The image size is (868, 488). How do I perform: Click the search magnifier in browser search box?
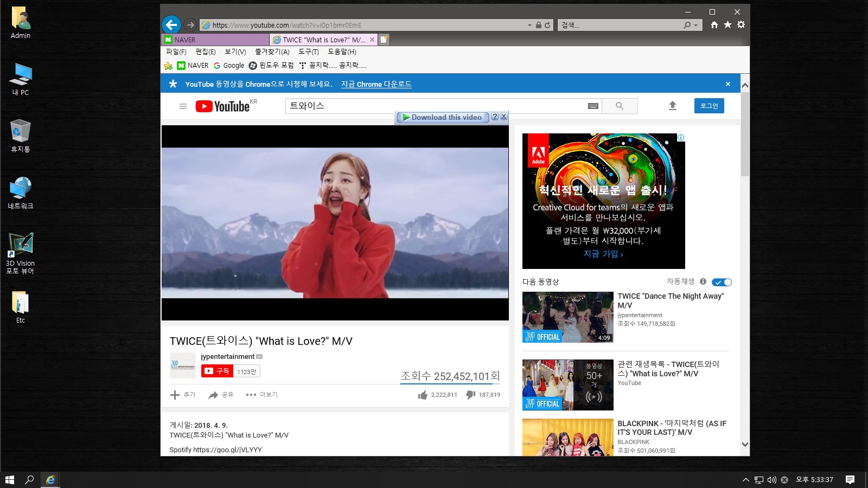coord(687,25)
